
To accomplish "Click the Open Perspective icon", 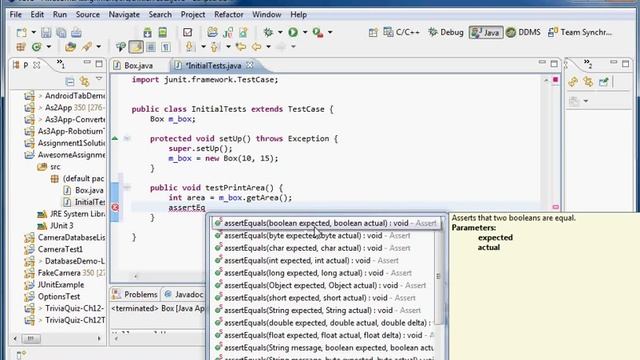I will coord(373,33).
